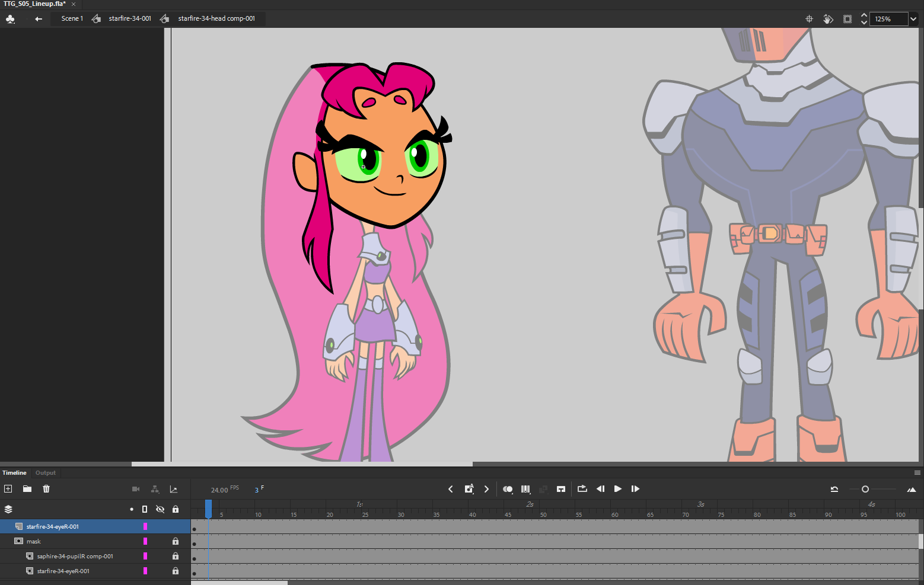Switch to the Output tab

pyautogui.click(x=45, y=473)
